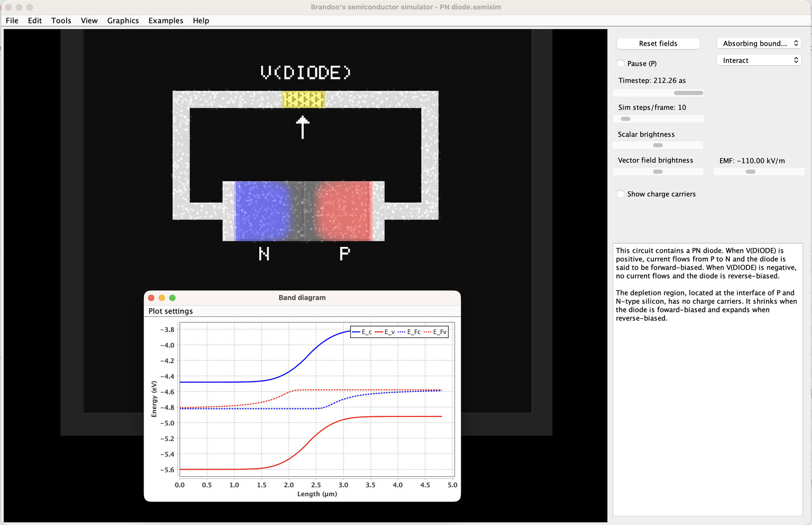Click the Band diagram title bar
The height and width of the screenshot is (525, 812).
[x=302, y=297]
